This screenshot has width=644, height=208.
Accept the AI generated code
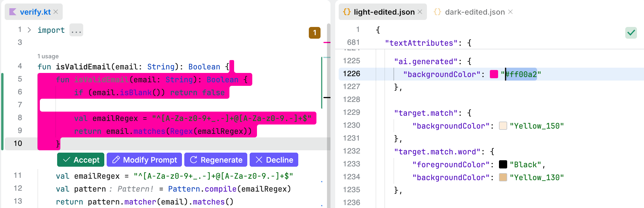click(x=81, y=160)
